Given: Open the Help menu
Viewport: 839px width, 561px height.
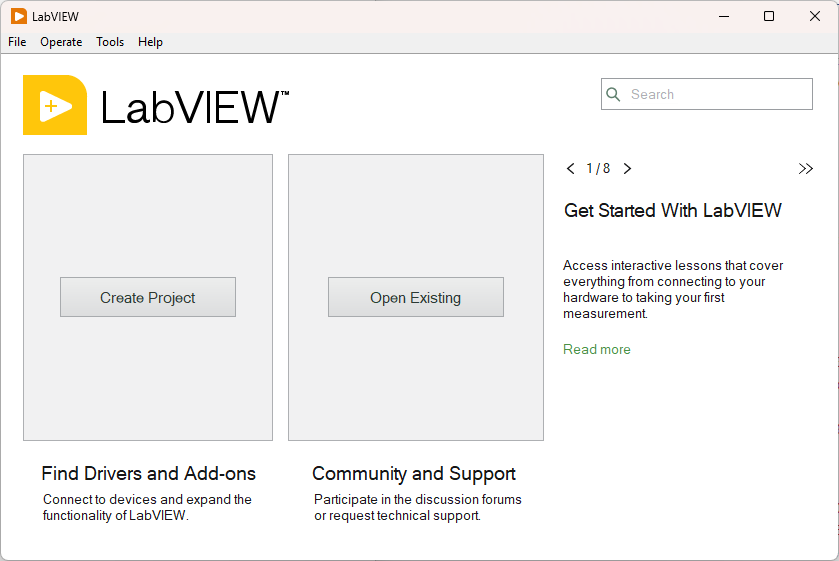Looking at the screenshot, I should pyautogui.click(x=150, y=42).
